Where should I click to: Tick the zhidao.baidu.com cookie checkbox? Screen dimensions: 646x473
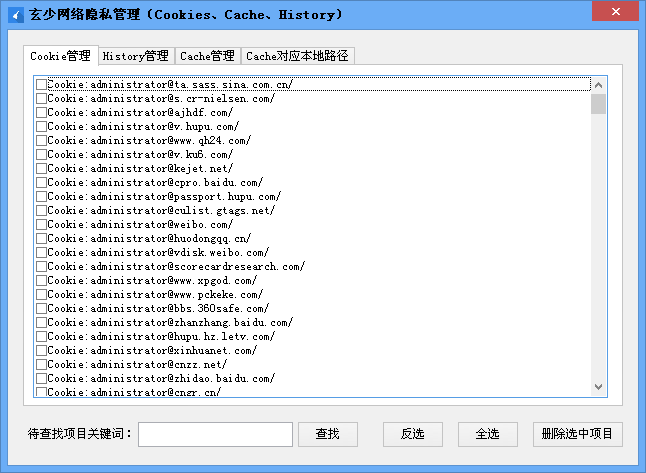pyautogui.click(x=41, y=379)
